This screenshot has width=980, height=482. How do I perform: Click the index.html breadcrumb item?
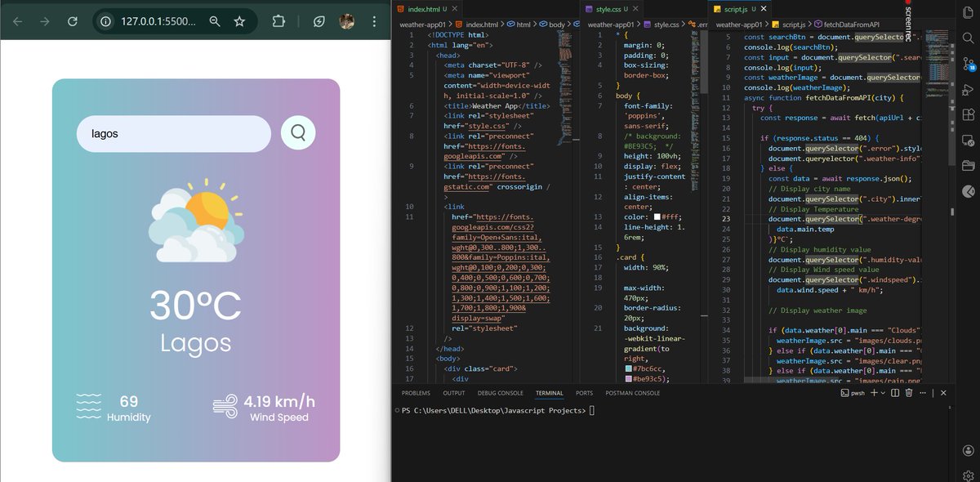pyautogui.click(x=480, y=25)
